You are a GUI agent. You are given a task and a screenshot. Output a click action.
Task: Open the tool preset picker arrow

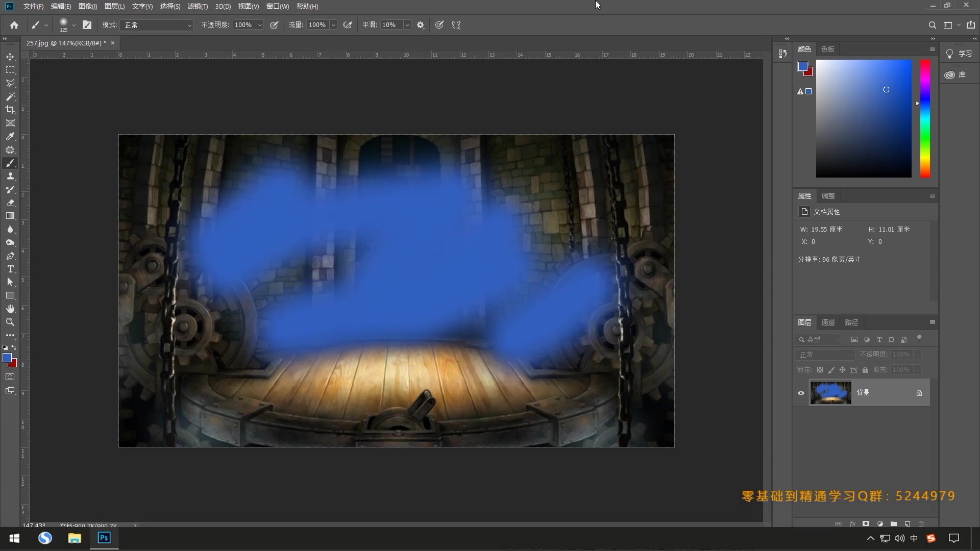[46, 25]
